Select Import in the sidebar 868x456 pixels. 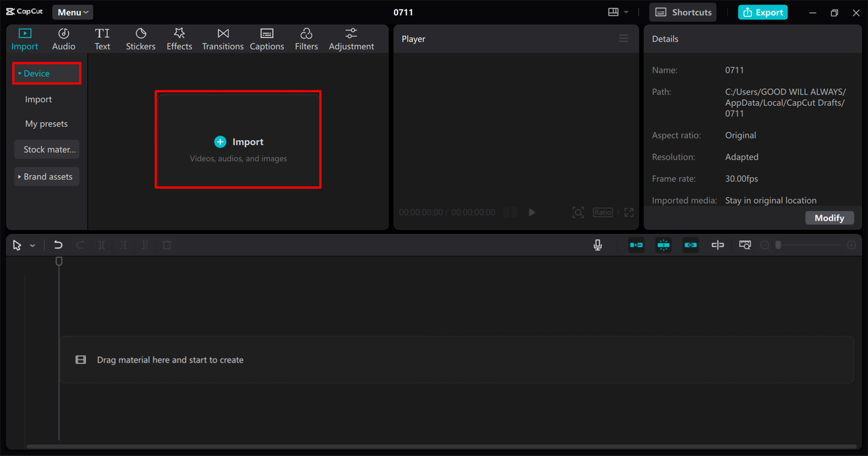[x=38, y=99]
